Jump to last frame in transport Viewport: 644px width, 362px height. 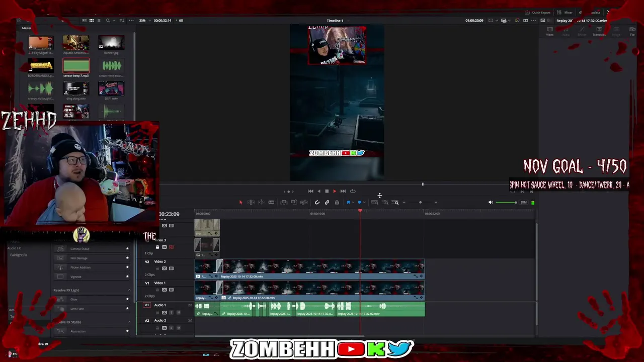(x=343, y=191)
